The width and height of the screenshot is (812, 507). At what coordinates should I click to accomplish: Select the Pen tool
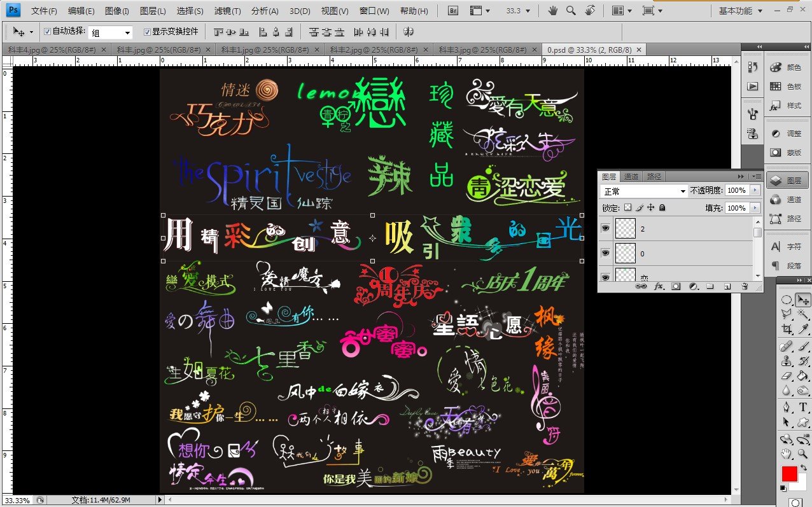[x=787, y=408]
